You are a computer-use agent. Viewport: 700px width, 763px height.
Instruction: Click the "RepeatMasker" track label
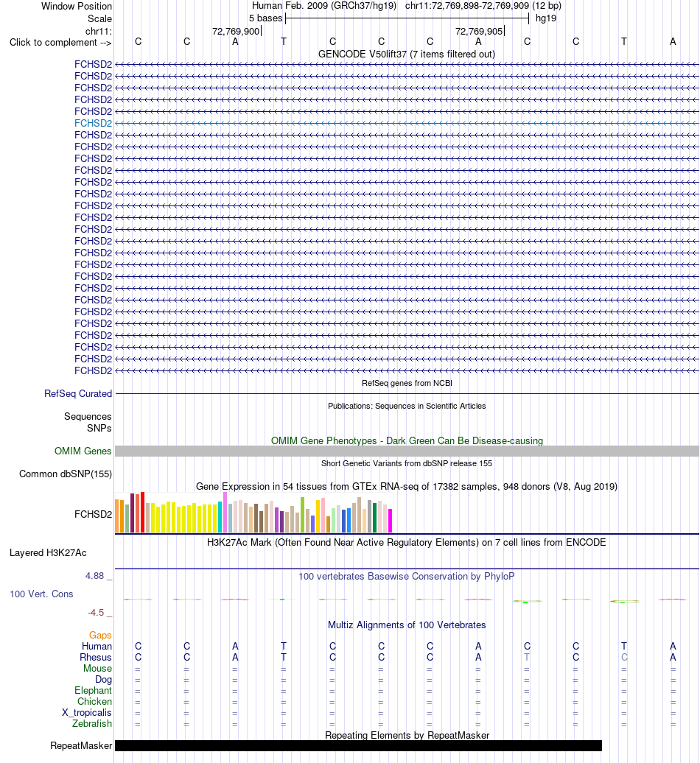pyautogui.click(x=81, y=746)
